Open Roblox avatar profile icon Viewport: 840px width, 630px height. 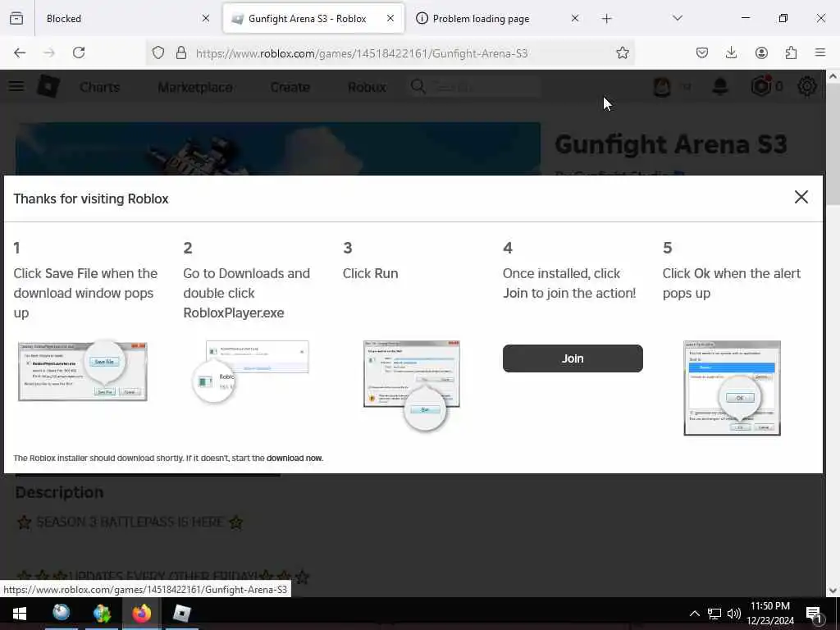[x=662, y=86]
